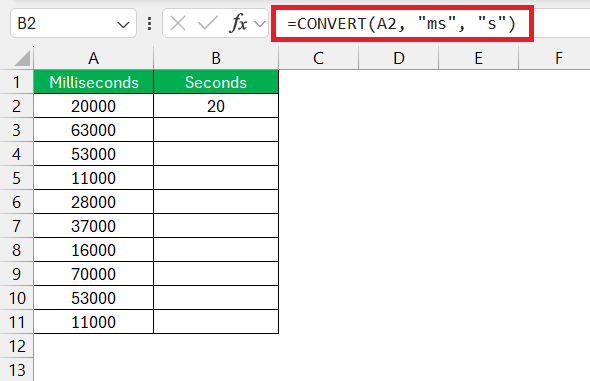Select cell A3 containing 63000
This screenshot has width=590, height=381.
[94, 130]
